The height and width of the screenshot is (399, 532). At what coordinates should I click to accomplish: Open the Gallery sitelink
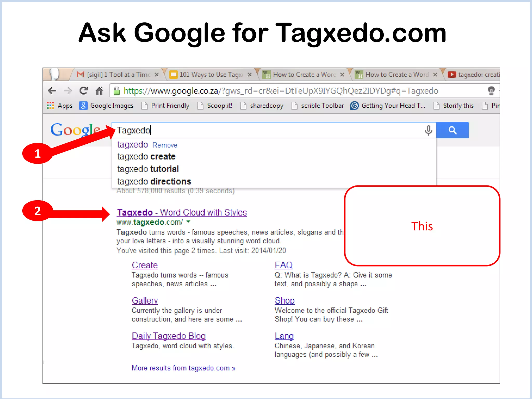(x=145, y=301)
